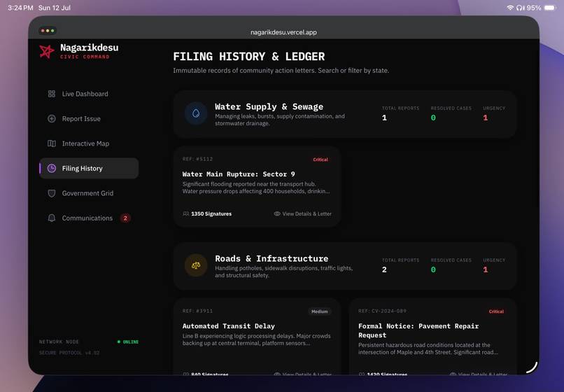
Task: Open the Formal Notice: Pavement Repair Request title
Action: [418, 330]
